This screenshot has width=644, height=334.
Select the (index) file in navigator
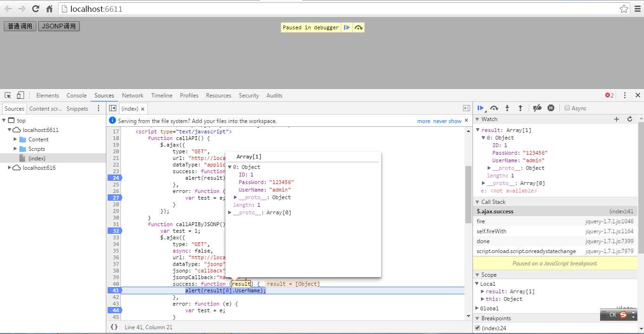(x=53, y=158)
